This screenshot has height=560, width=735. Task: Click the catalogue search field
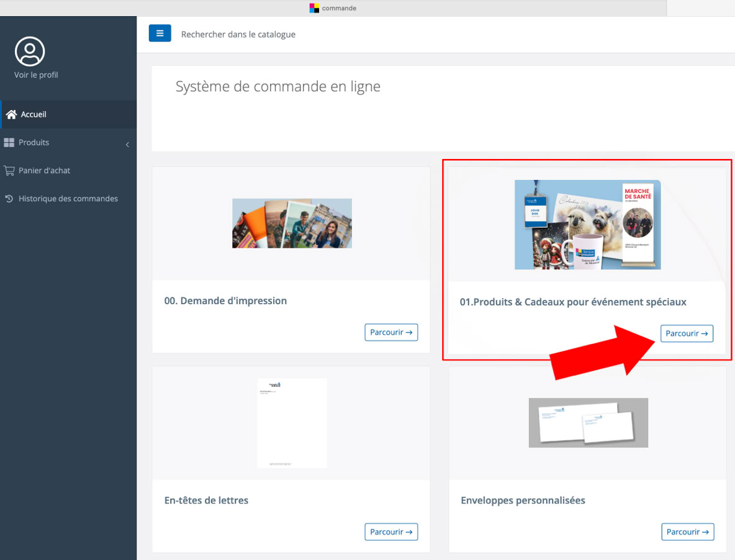tap(238, 35)
